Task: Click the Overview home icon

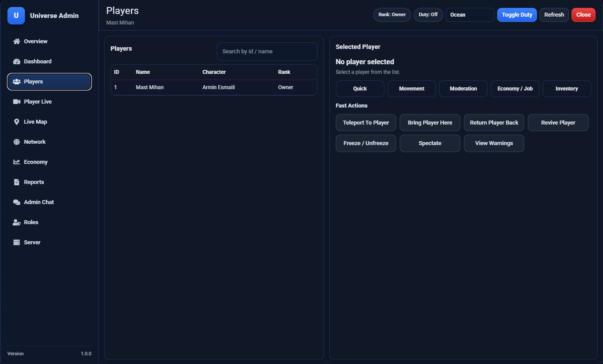Action: pyautogui.click(x=17, y=42)
